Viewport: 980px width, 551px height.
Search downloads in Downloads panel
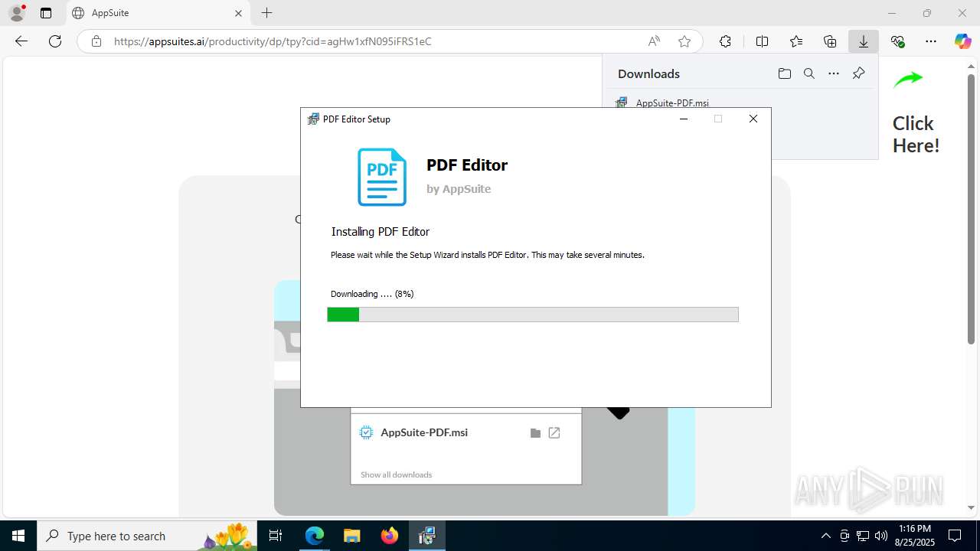point(809,73)
